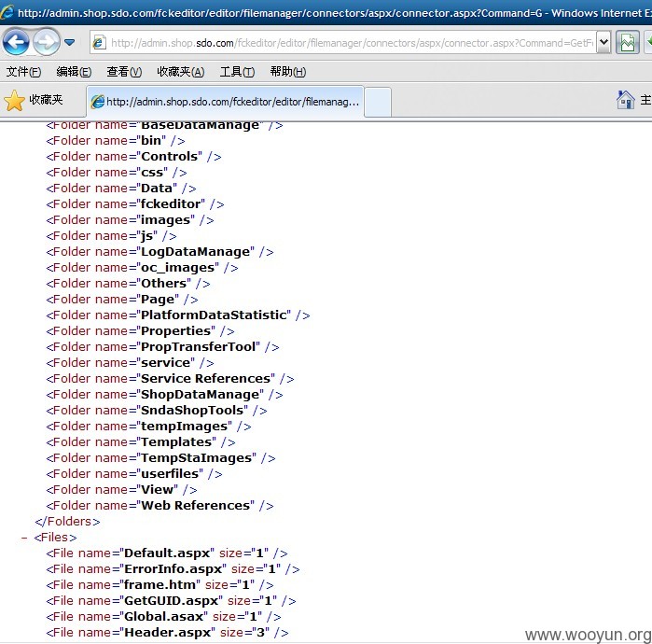Click the Controls folder entry
652x644 pixels.
click(133, 157)
